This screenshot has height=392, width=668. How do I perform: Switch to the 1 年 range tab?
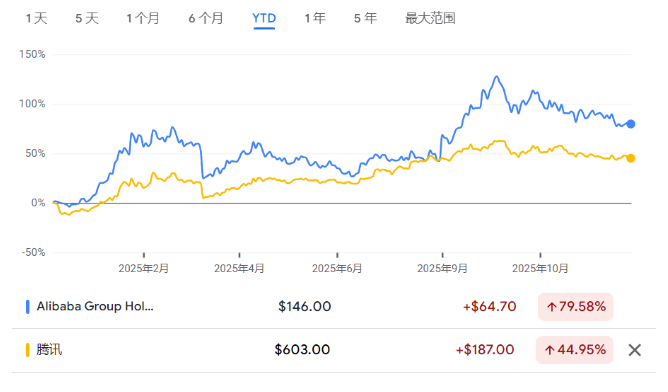point(315,18)
